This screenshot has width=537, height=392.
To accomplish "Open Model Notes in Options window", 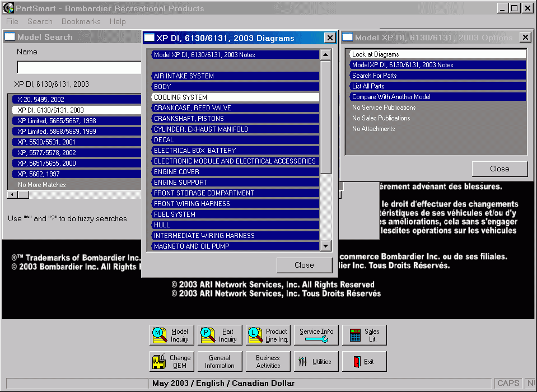I will click(438, 65).
